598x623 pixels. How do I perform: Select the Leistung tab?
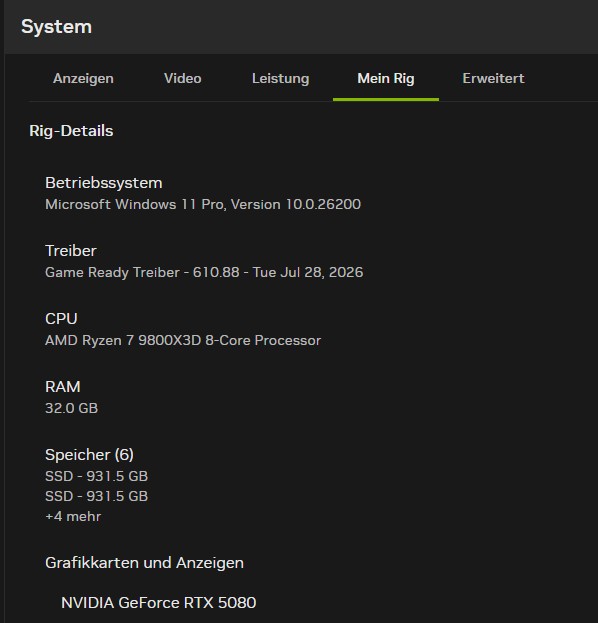[281, 78]
